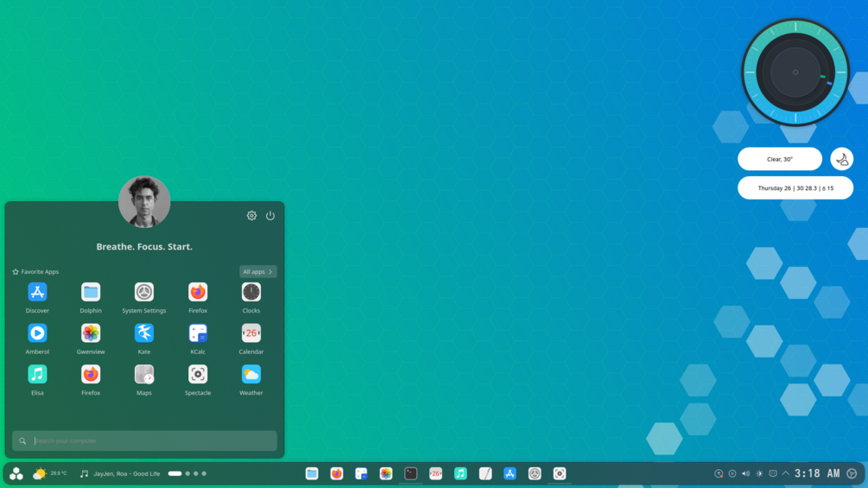Viewport: 868px width, 488px height.
Task: Click the power button in launcher
Action: [270, 216]
